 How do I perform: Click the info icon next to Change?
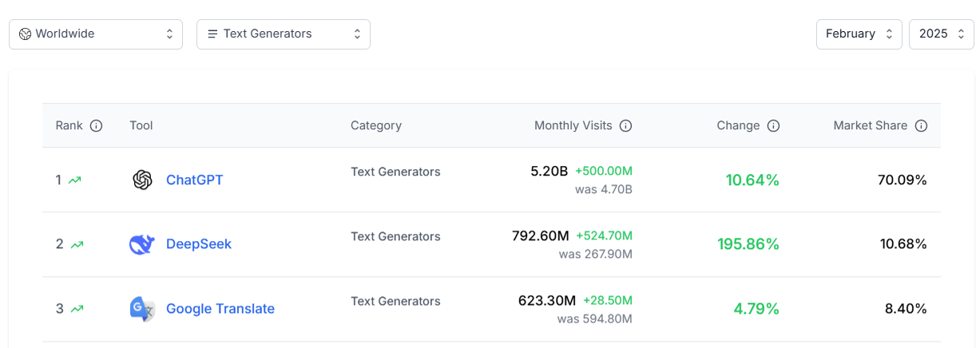pyautogui.click(x=773, y=126)
